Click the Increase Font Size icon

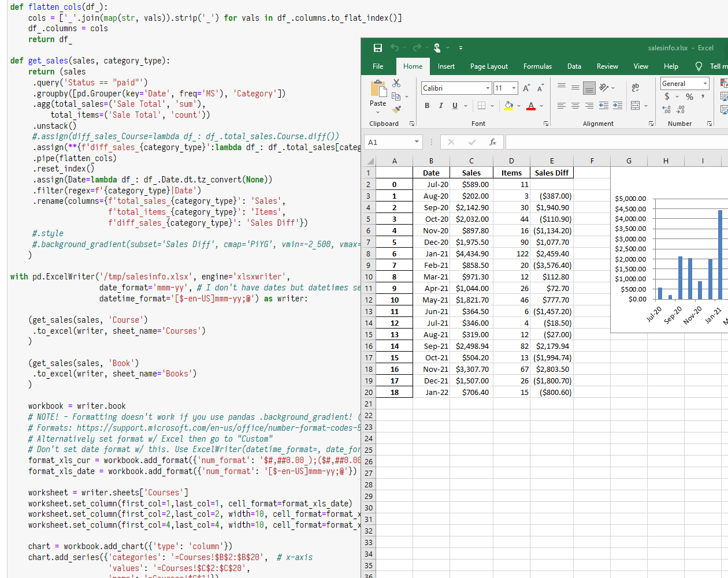coord(526,88)
